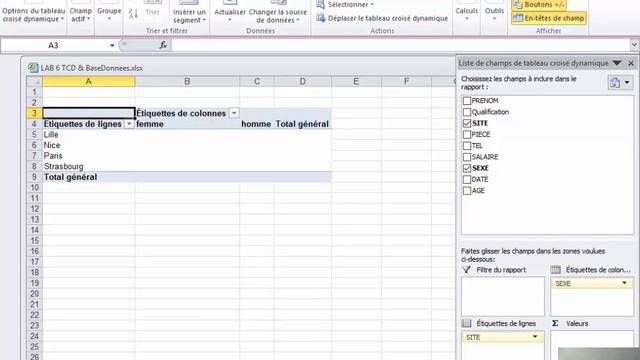
Task: Open the Groupe dropdown
Action: click(109, 13)
